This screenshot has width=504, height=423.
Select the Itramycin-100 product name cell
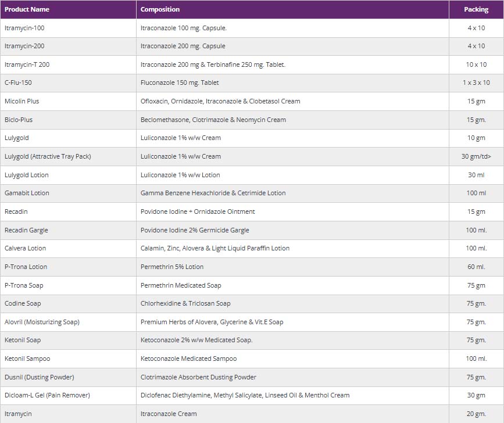[x=24, y=28]
